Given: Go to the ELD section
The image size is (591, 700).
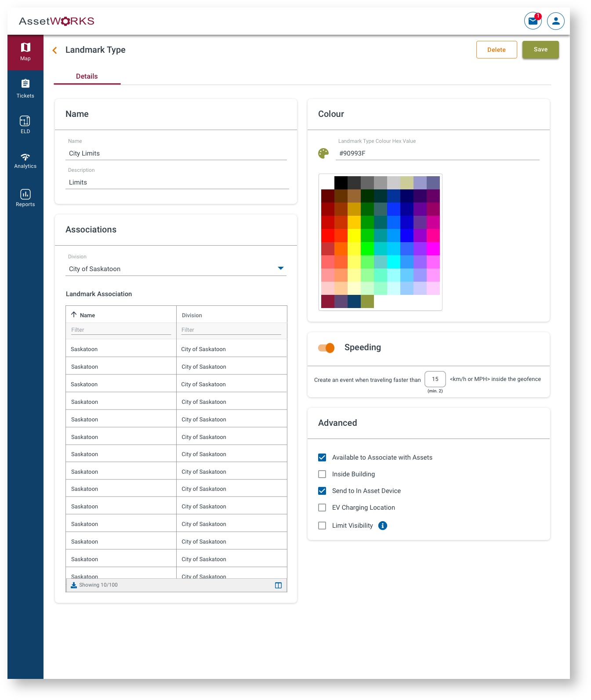Looking at the screenshot, I should (x=25, y=125).
